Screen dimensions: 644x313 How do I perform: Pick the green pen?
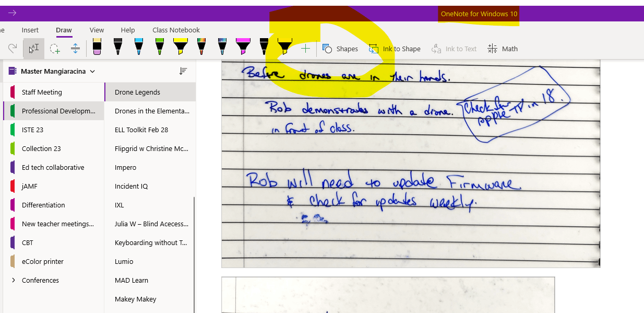coord(160,47)
